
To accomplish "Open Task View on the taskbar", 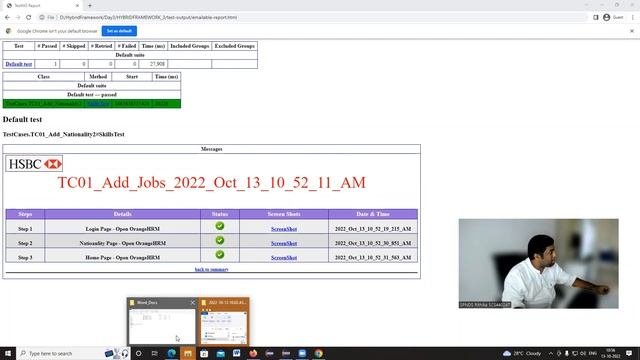I will 155,353.
